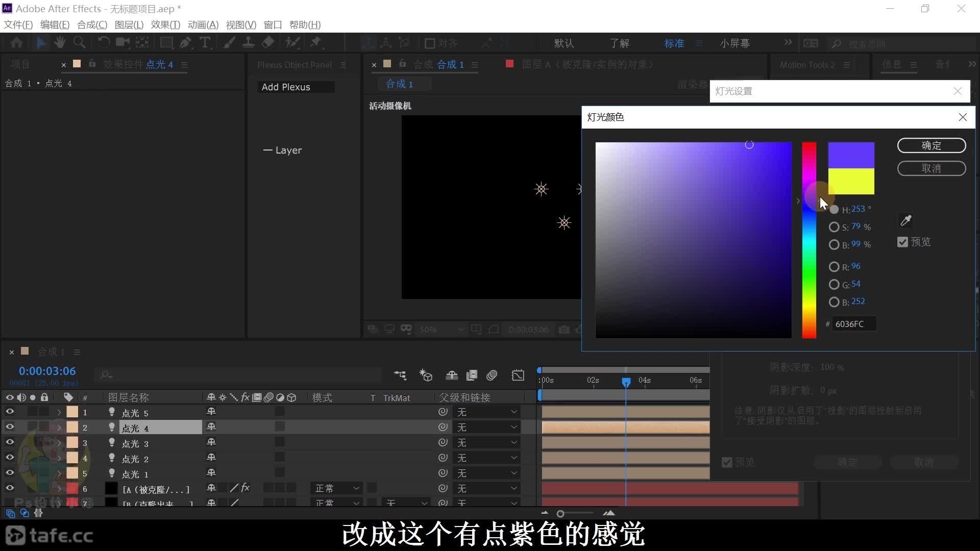Viewport: 980px width, 551px height.
Task: Select the Selection arrow tool
Action: (x=41, y=43)
